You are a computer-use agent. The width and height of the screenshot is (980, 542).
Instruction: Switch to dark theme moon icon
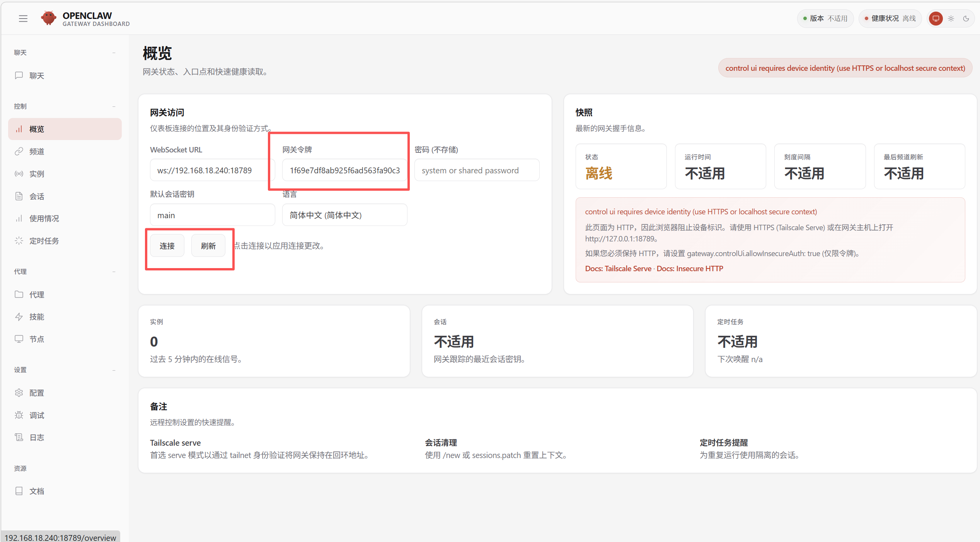pos(966,19)
